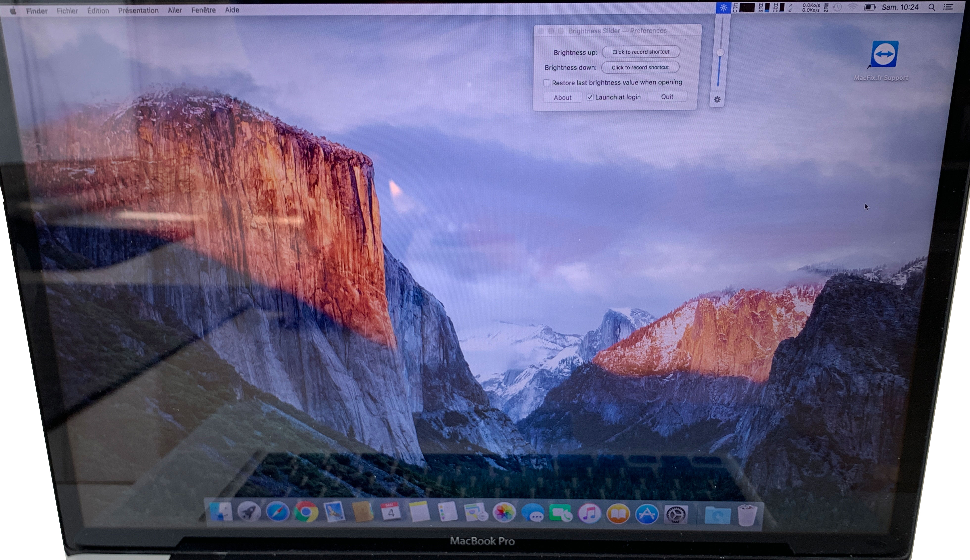Open the Présentation menu
The width and height of the screenshot is (970, 560).
tap(138, 10)
